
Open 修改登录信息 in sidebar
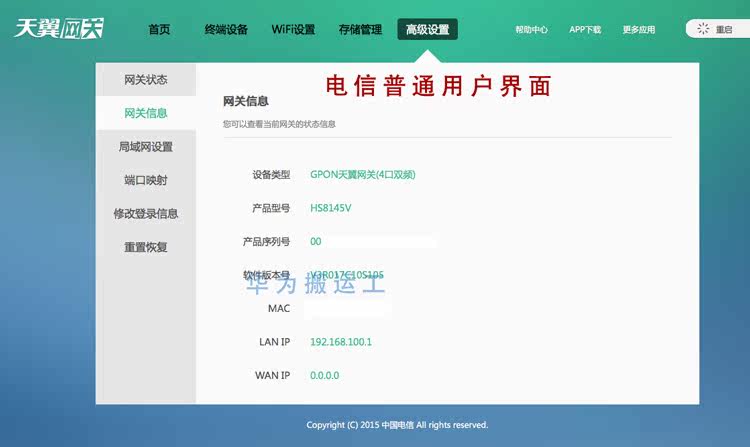(x=146, y=214)
